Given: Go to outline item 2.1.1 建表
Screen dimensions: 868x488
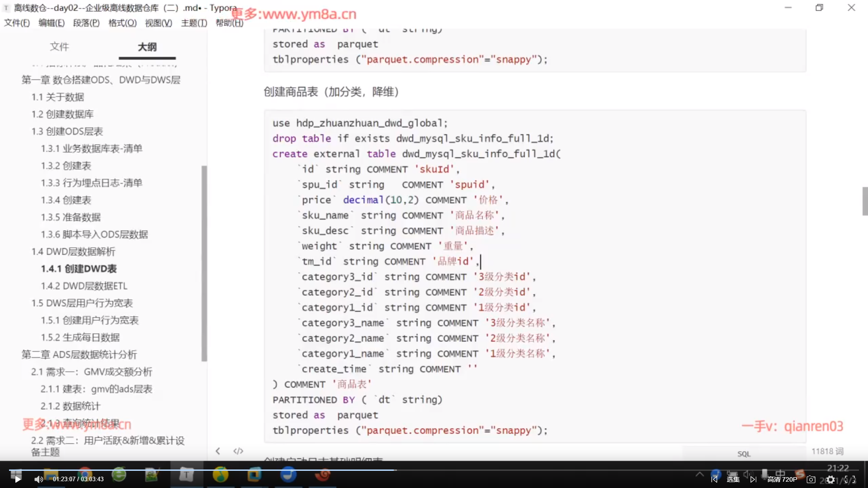Looking at the screenshot, I should [96, 389].
